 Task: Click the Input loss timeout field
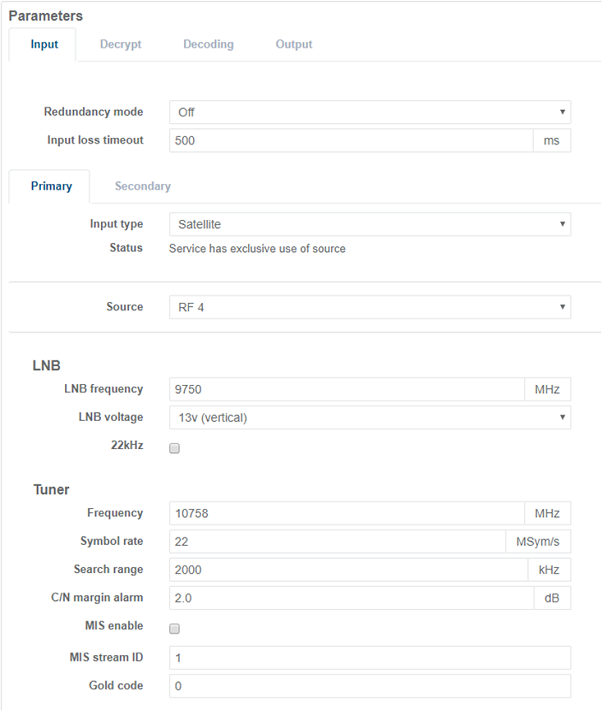[x=350, y=141]
